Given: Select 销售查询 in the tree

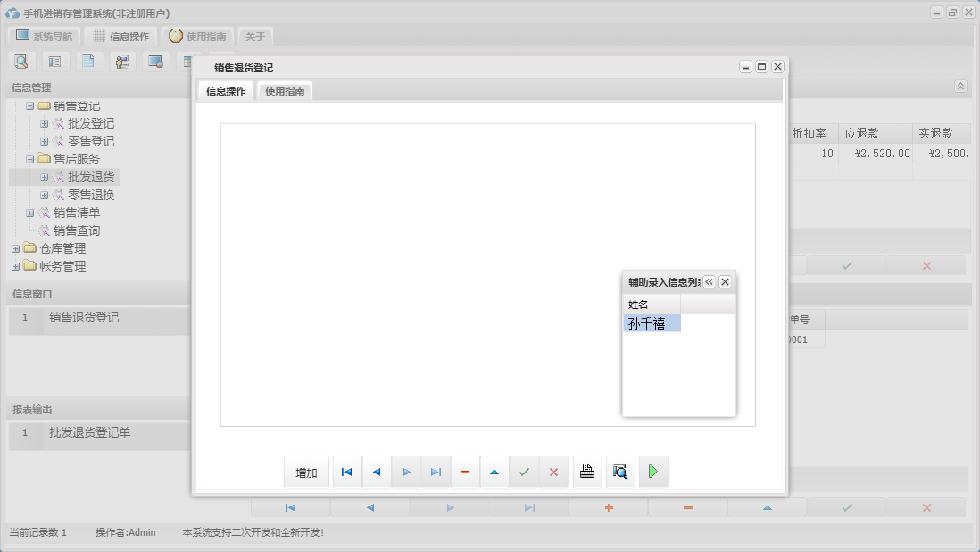Looking at the screenshot, I should [x=77, y=230].
